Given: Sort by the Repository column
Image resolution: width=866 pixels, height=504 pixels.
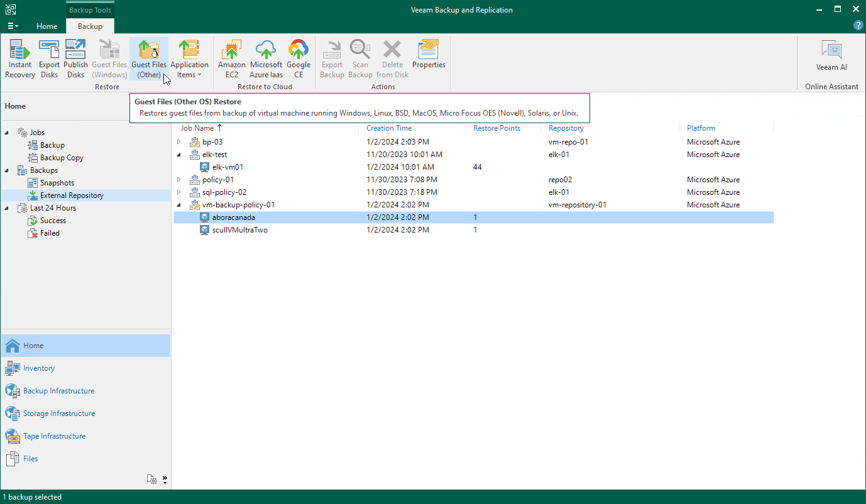Looking at the screenshot, I should 566,128.
